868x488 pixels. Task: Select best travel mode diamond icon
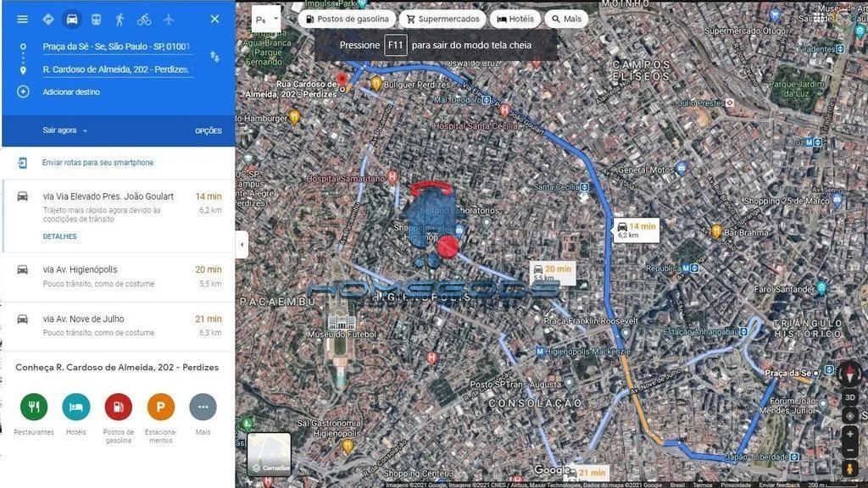click(48, 19)
